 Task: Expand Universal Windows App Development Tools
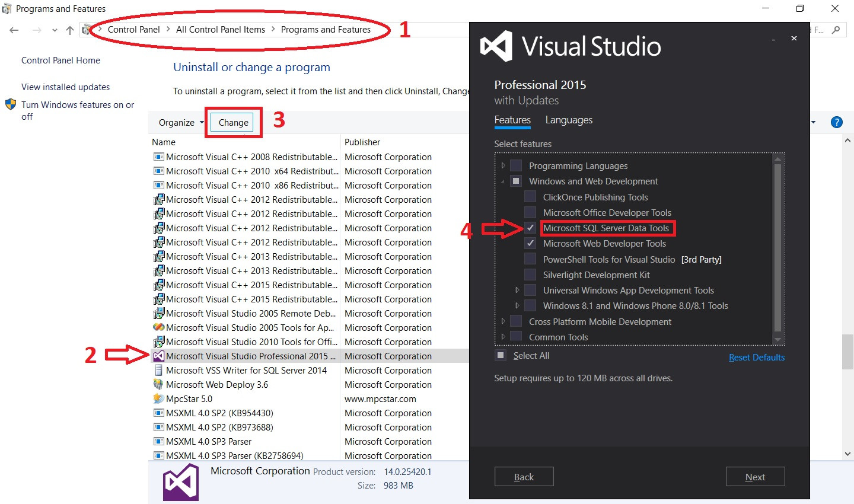click(517, 290)
